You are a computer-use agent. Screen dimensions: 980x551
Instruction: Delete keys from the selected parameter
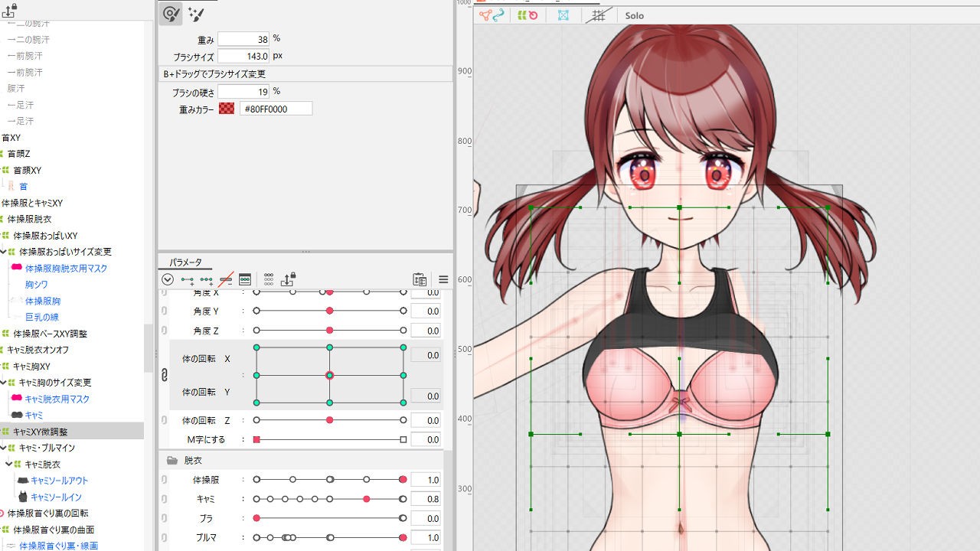pos(227,279)
